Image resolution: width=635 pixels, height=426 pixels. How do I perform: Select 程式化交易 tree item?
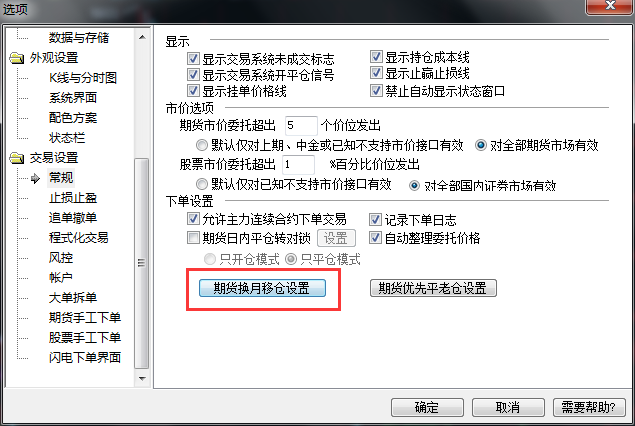coord(79,238)
